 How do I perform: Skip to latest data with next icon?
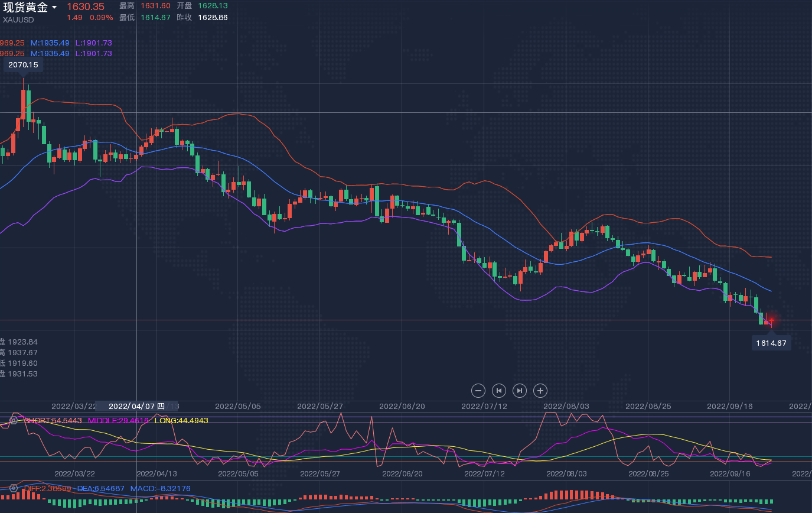[520, 390]
